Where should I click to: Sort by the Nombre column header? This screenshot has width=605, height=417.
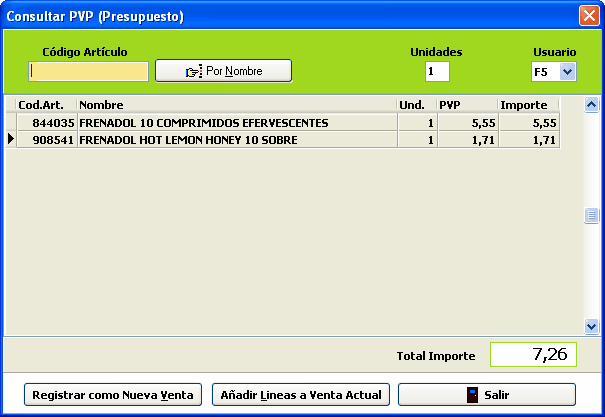point(236,105)
